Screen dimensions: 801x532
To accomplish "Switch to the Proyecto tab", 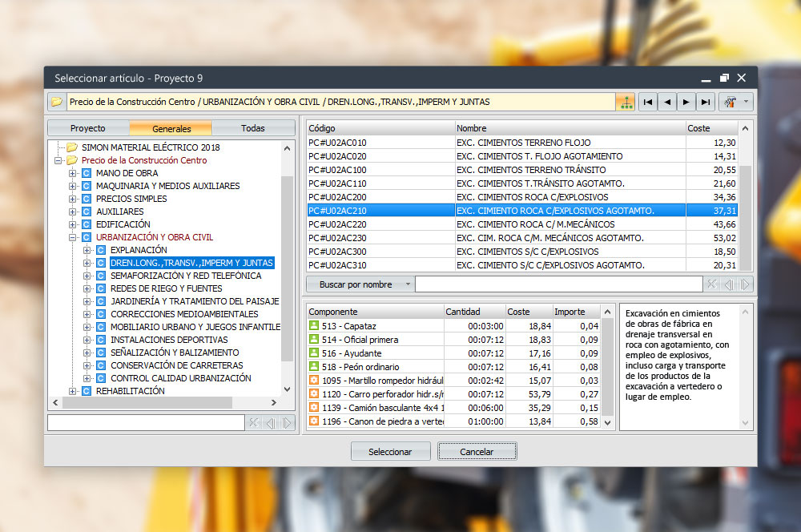I will [x=87, y=128].
